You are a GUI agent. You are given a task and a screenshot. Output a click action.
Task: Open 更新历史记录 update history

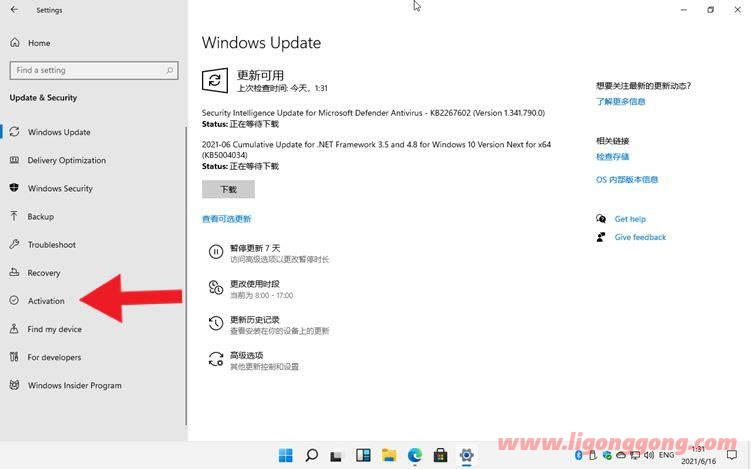[255, 320]
